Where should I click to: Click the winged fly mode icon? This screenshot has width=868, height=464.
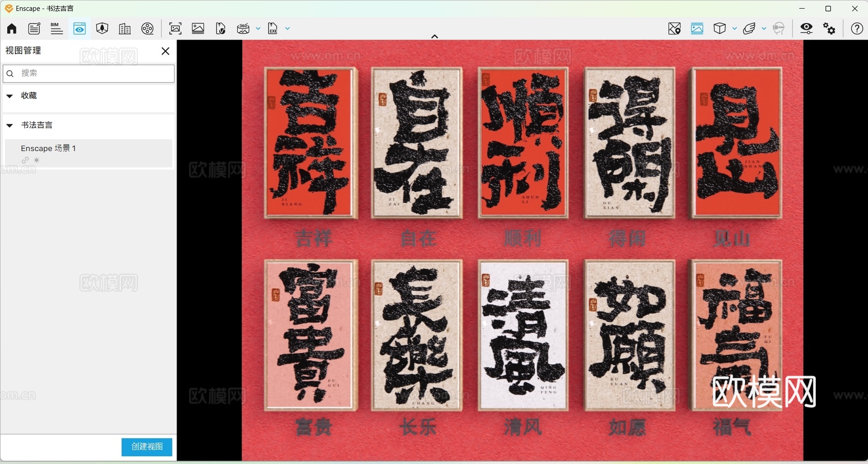click(x=749, y=28)
